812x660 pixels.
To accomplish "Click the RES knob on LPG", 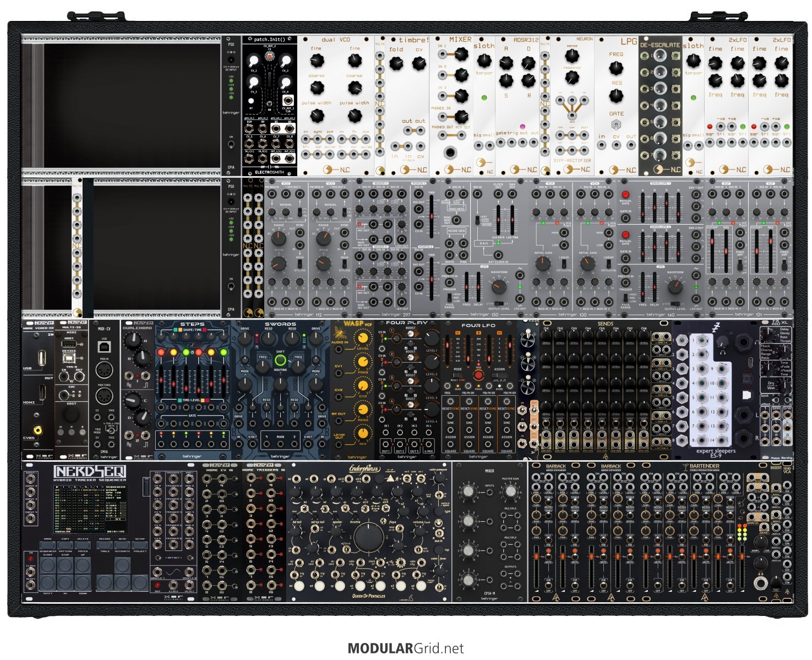I will pos(616,95).
